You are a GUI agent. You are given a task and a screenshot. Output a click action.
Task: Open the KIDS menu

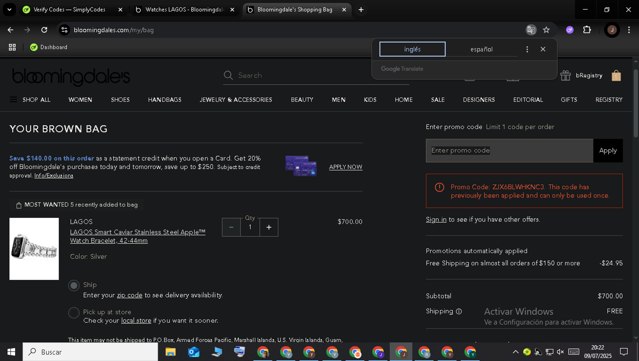pos(370,99)
